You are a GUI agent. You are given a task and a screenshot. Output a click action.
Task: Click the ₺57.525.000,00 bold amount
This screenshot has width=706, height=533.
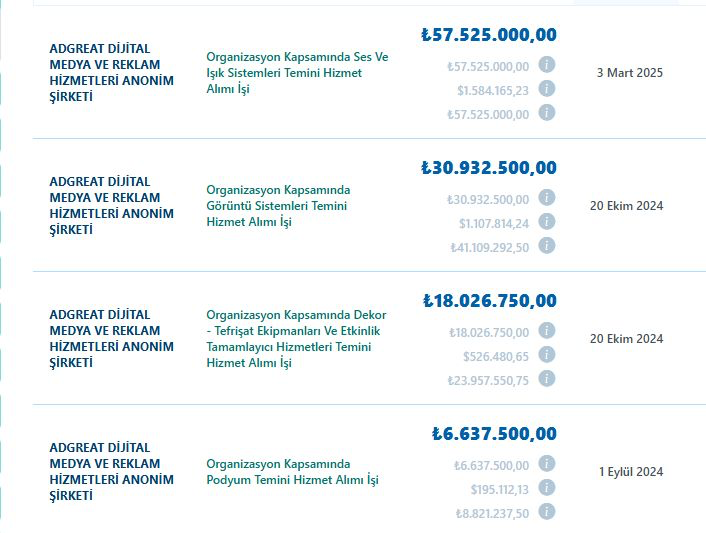click(x=489, y=35)
